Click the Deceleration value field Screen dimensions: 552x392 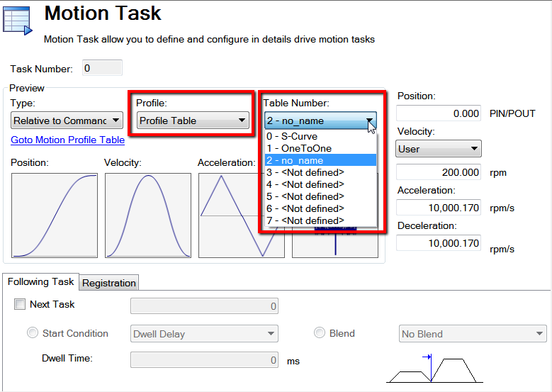pyautogui.click(x=439, y=243)
